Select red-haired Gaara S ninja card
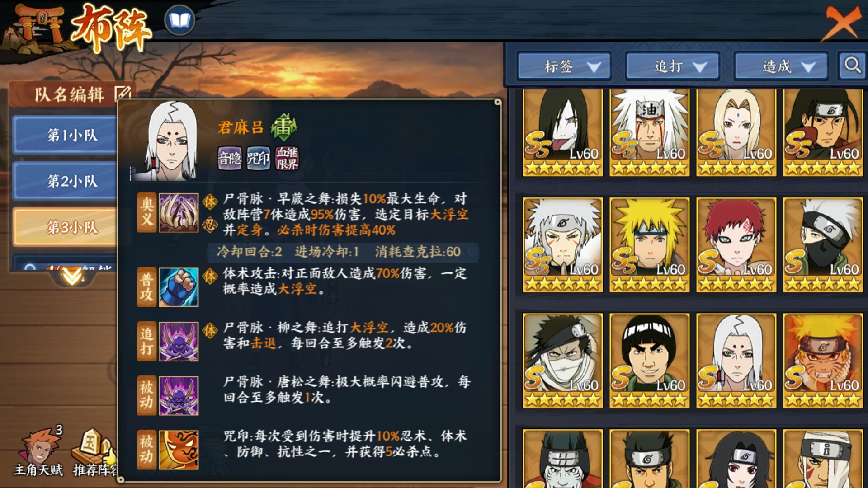868x488 pixels. coord(736,244)
